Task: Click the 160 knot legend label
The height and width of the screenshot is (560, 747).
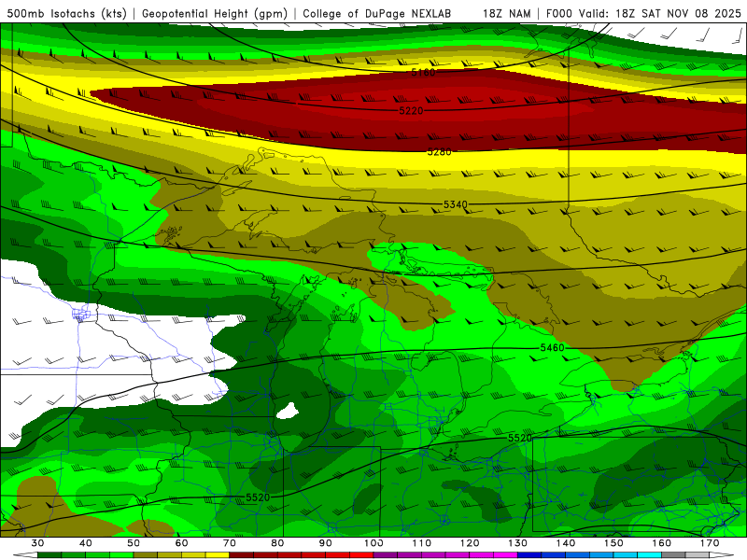Action: pos(661,543)
